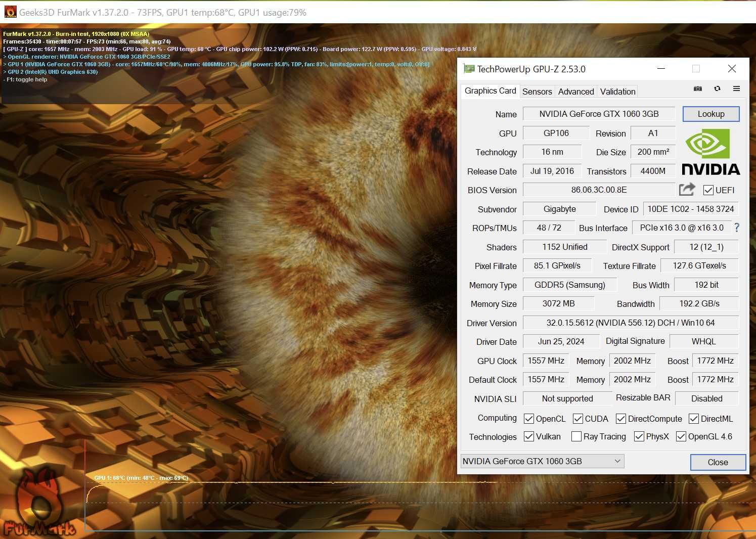
Task: Click the Transistors value 4400M
Action: (653, 171)
